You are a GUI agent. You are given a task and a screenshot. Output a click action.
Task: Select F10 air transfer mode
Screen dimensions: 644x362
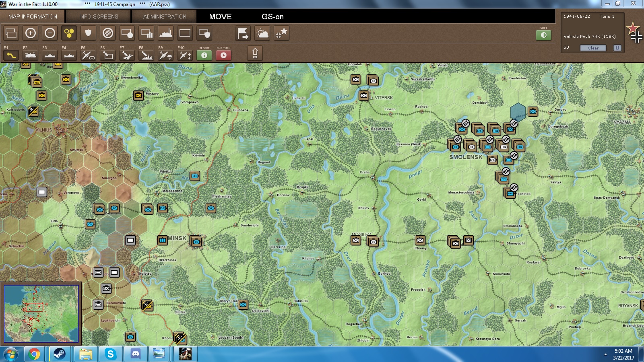point(185,55)
